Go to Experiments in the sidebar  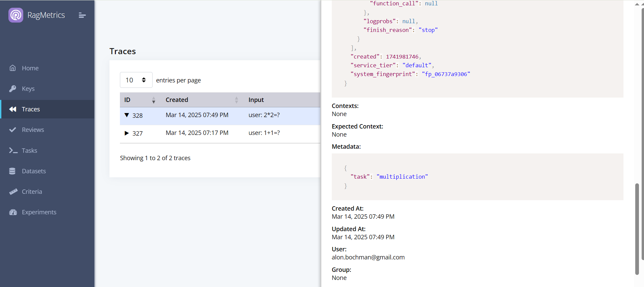(x=39, y=212)
